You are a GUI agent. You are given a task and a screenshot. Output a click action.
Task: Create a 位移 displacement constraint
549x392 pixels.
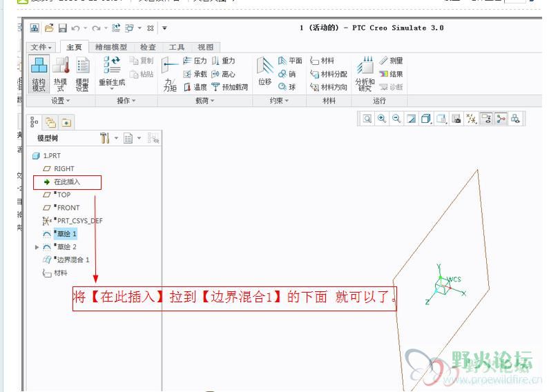click(264, 72)
